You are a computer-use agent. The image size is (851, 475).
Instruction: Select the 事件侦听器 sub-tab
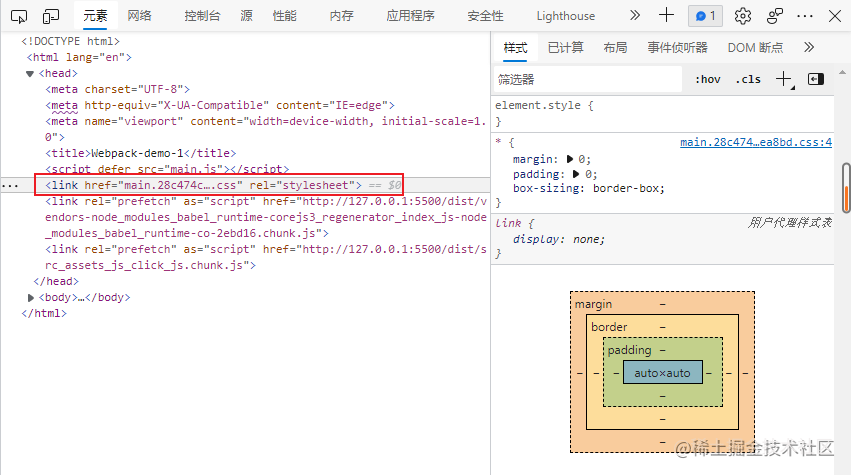click(x=677, y=48)
